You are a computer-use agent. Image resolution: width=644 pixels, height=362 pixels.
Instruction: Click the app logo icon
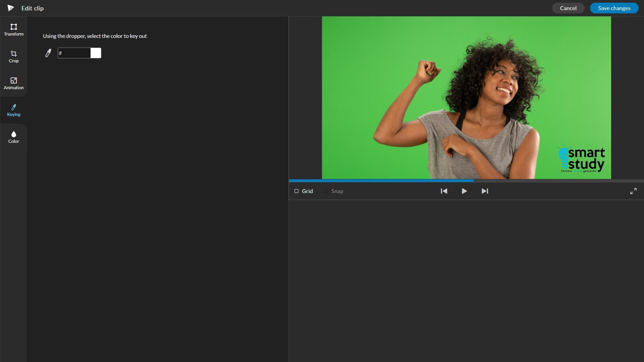[11, 8]
